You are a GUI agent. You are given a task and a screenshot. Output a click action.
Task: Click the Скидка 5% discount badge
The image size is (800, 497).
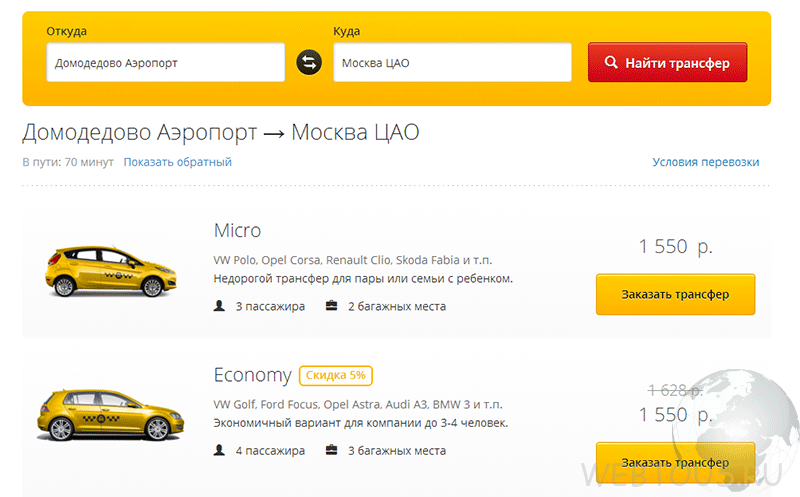click(x=336, y=375)
